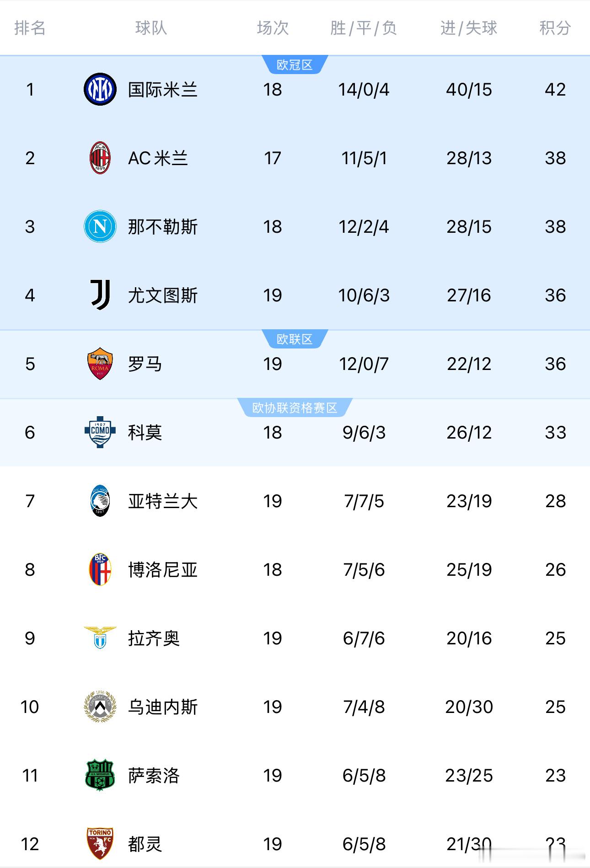Viewport: 590px width, 868px height.
Task: Click the Juventus club crest
Action: (x=99, y=295)
